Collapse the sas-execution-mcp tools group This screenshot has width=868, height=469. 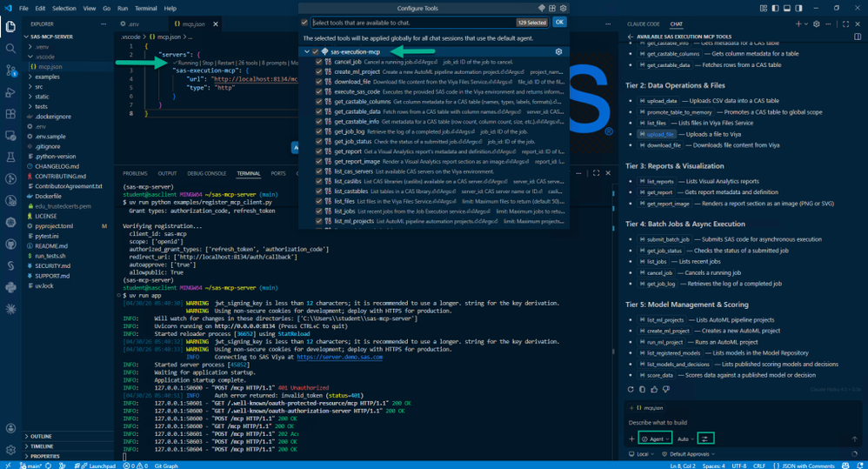pyautogui.click(x=307, y=51)
